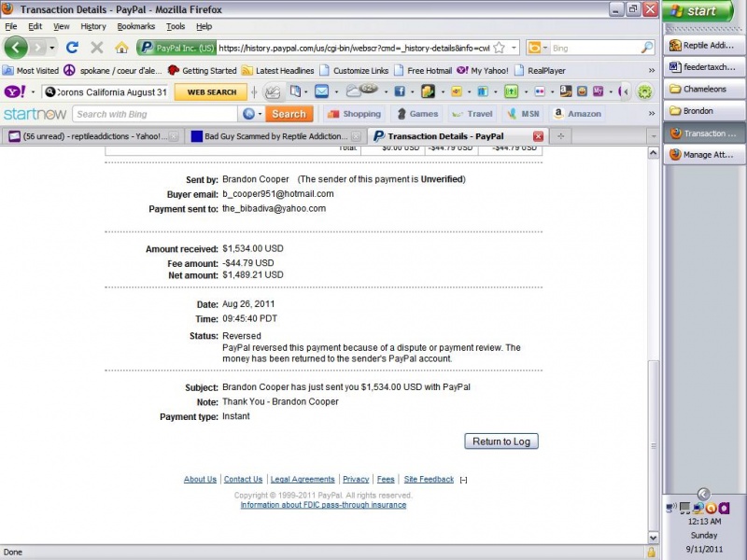This screenshot has height=560, width=747.
Task: Close the Transaction Details PayPal tab
Action: point(538,136)
